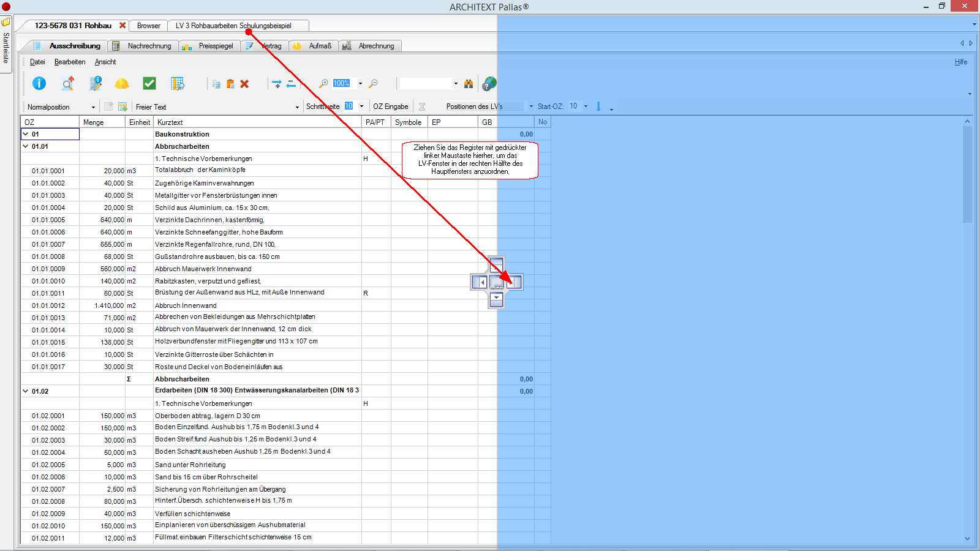
Task: Open the Bearbeiten menu
Action: click(x=70, y=62)
